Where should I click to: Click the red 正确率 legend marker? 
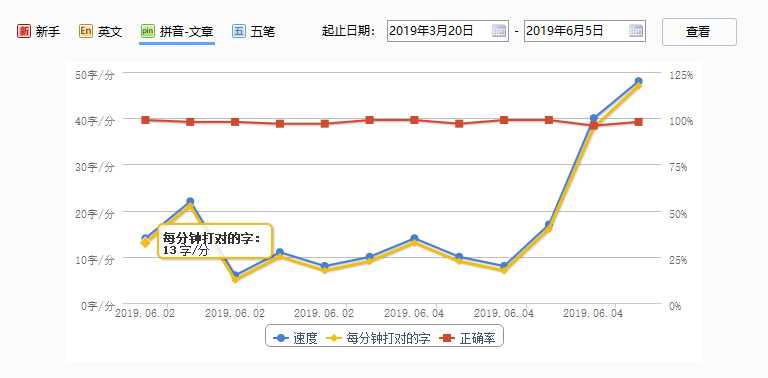pos(446,338)
